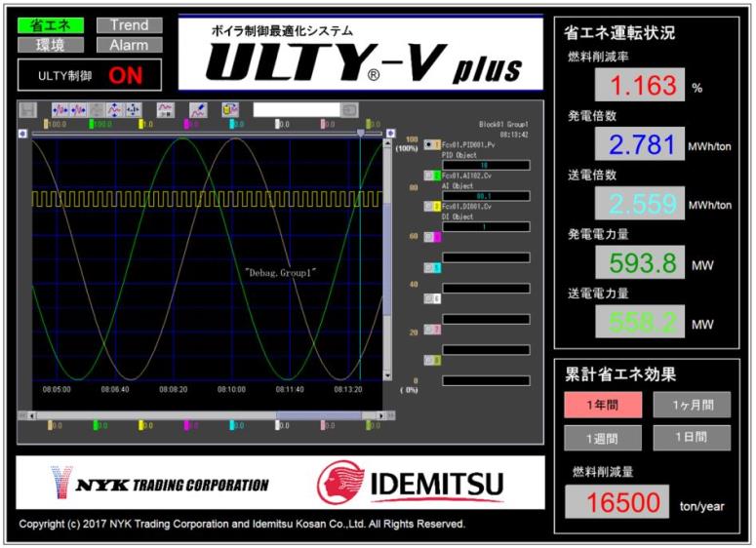Click the first waveform zoom icon in toolbar
Screen dimensions: 756x548
tap(60, 110)
